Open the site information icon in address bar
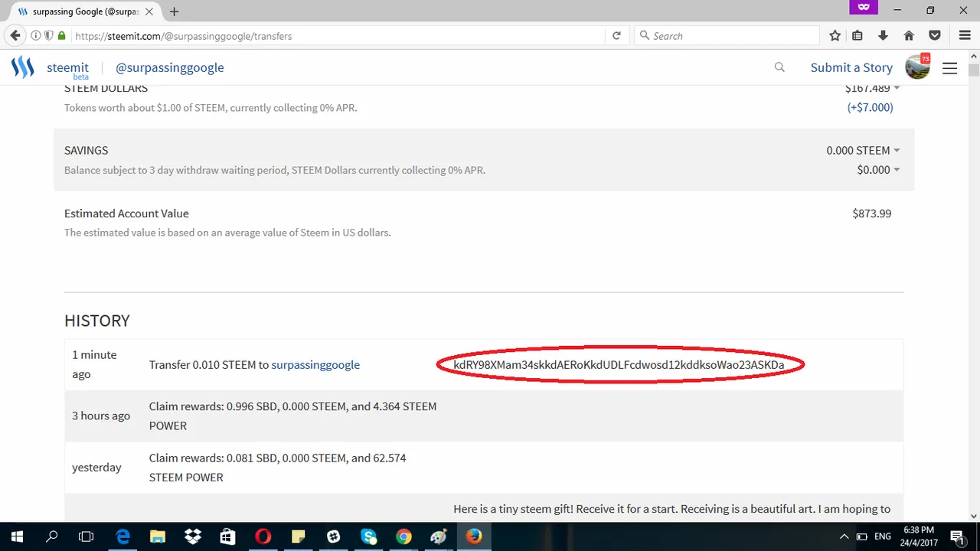Viewport: 980px width, 551px height. tap(35, 36)
